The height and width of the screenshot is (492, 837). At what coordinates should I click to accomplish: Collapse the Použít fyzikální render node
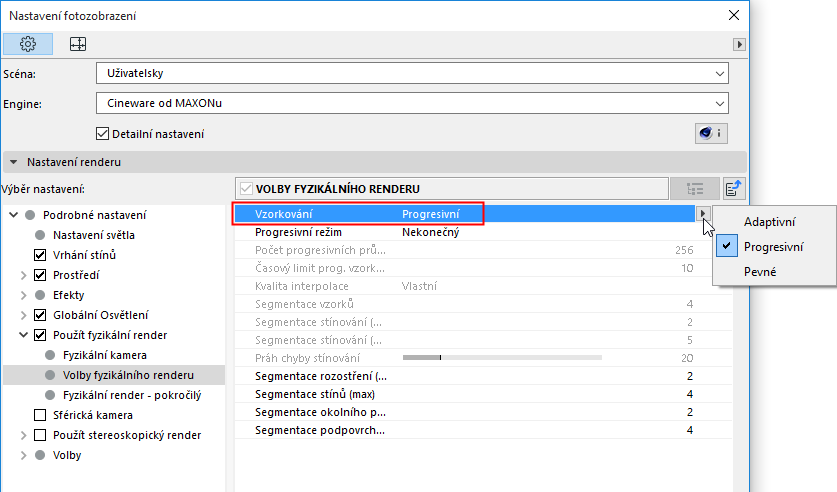click(x=23, y=335)
